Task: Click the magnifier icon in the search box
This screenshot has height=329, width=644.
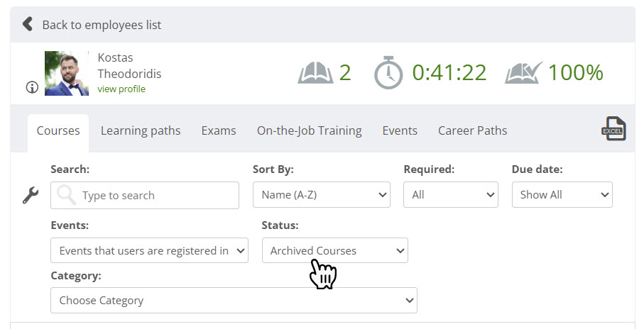Action: (66, 195)
